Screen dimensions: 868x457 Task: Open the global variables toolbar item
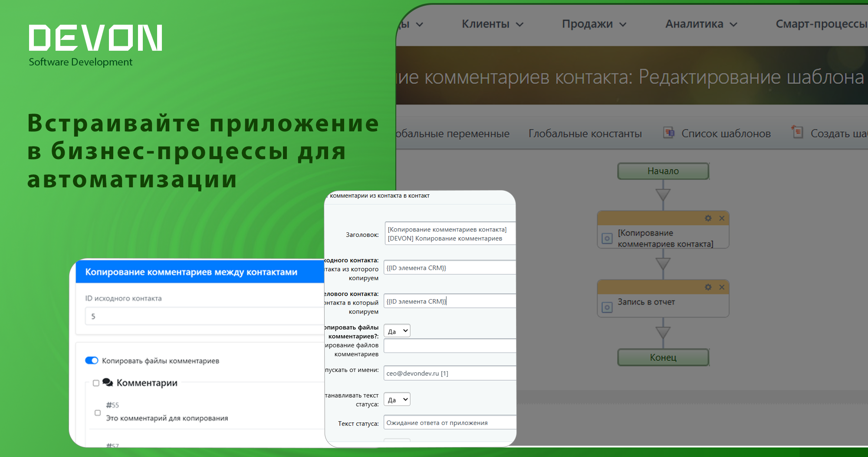(x=453, y=134)
